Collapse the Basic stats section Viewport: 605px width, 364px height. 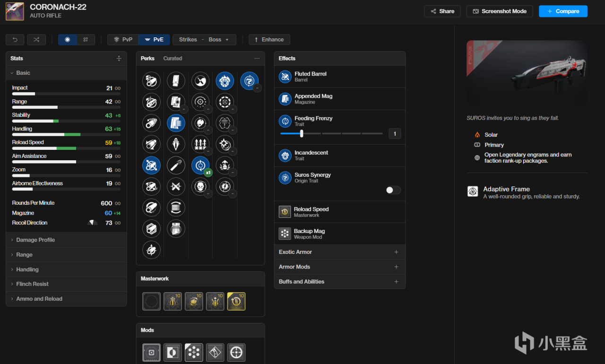pyautogui.click(x=66, y=73)
